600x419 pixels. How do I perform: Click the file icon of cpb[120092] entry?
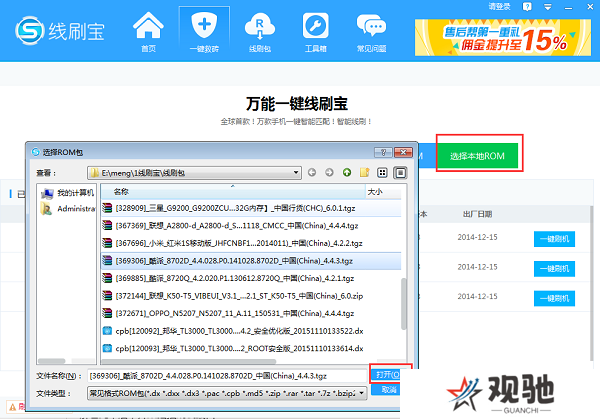[x=107, y=331]
